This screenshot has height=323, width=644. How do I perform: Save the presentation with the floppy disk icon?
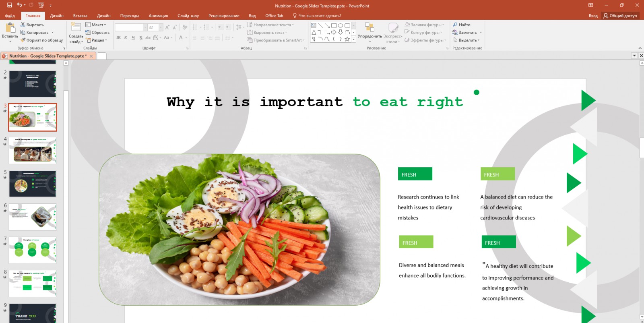pos(10,5)
